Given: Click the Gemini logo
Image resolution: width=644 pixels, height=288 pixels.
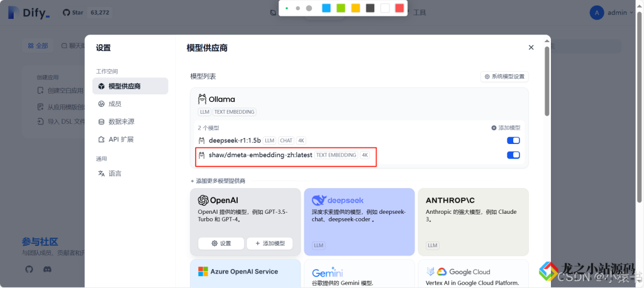Looking at the screenshot, I should pyautogui.click(x=327, y=272).
